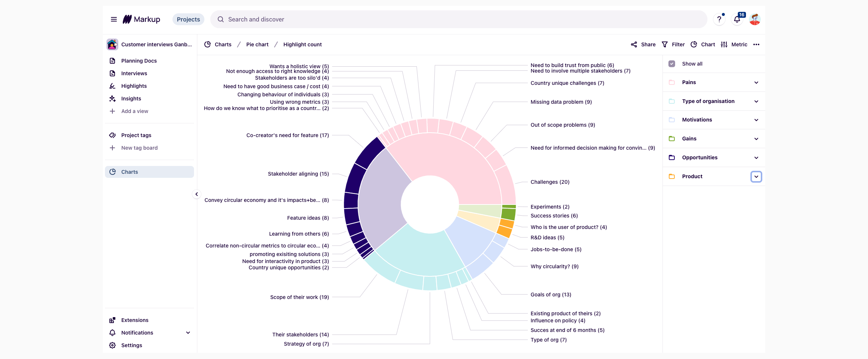
Task: Open the help question mark icon
Action: click(719, 19)
